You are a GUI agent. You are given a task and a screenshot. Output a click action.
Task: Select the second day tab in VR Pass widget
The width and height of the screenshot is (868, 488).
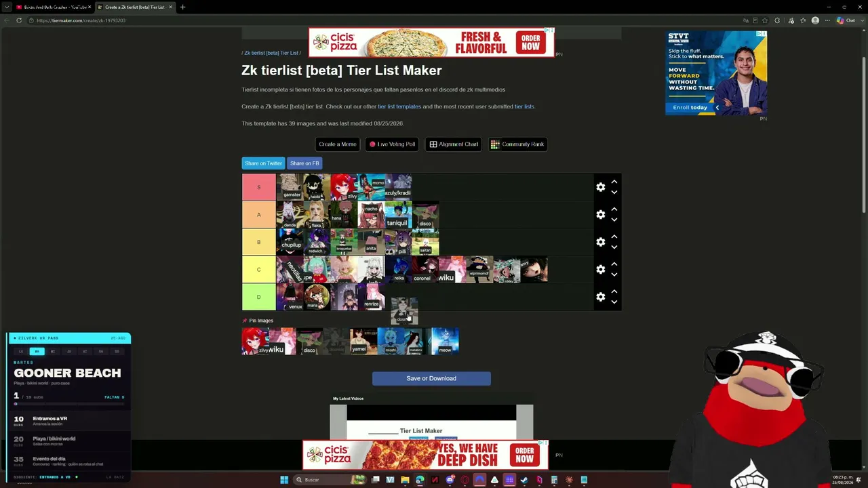click(37, 351)
